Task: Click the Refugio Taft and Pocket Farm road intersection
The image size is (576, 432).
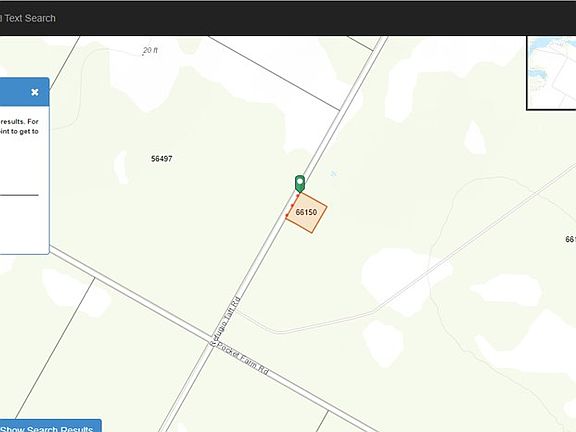Action: [x=212, y=345]
